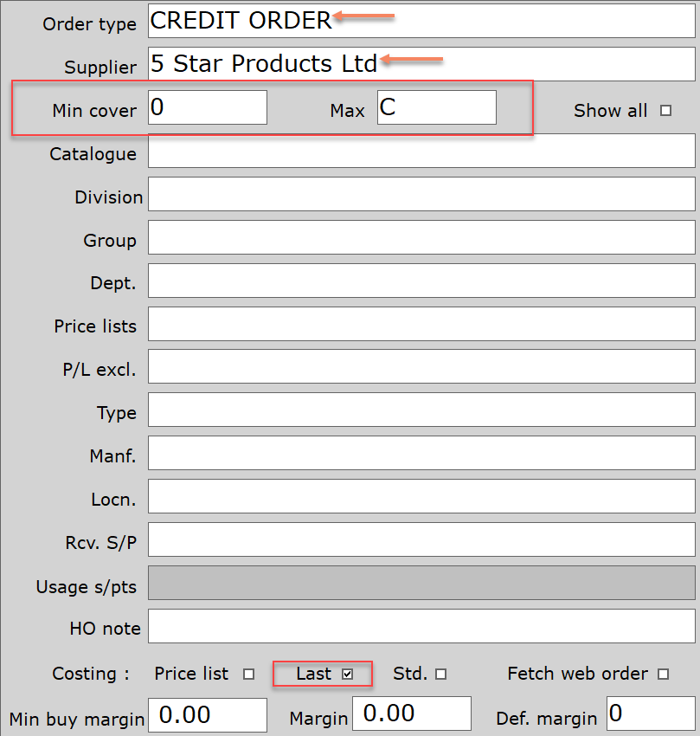The height and width of the screenshot is (736, 700).
Task: Click the HO note field
Action: pos(421,627)
